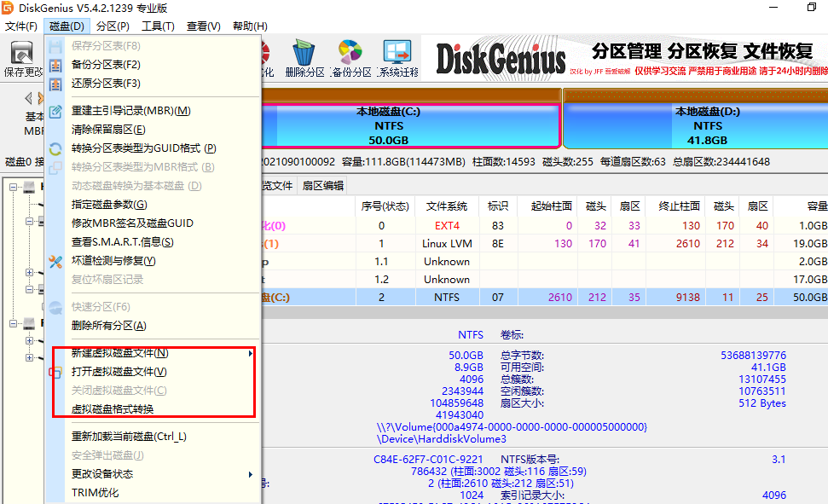
Task: Click the icon beside 还原分区表(F3)
Action: (x=55, y=84)
